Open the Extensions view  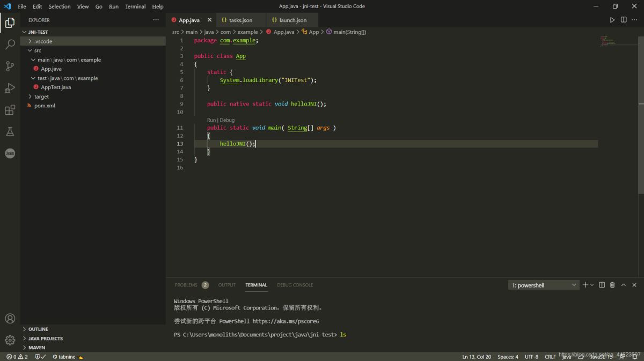click(x=10, y=110)
